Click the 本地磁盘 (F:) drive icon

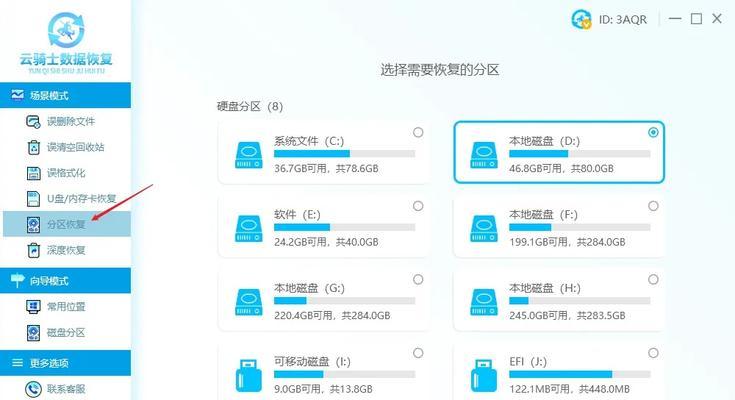(x=484, y=229)
